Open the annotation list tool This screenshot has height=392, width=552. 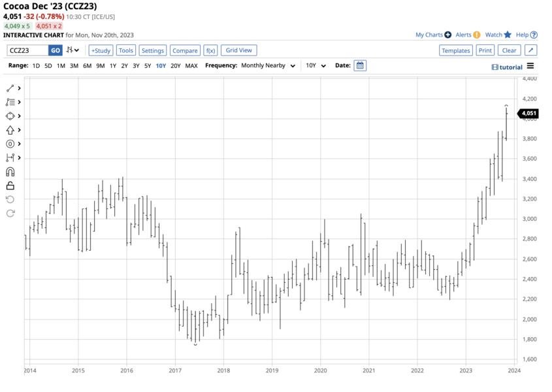[9, 102]
